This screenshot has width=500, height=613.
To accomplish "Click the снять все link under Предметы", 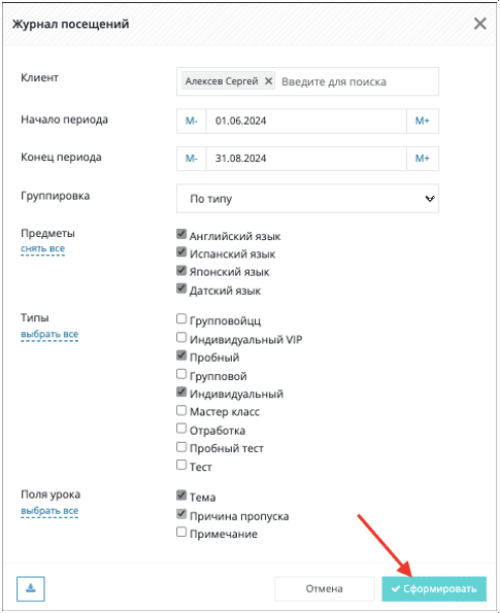I will coord(43,249).
